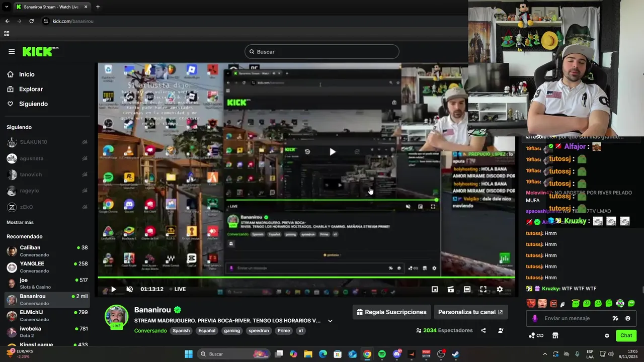Screen dimensions: 644x362
Task: Open the Chrome apps grid icon
Action: 7,34
